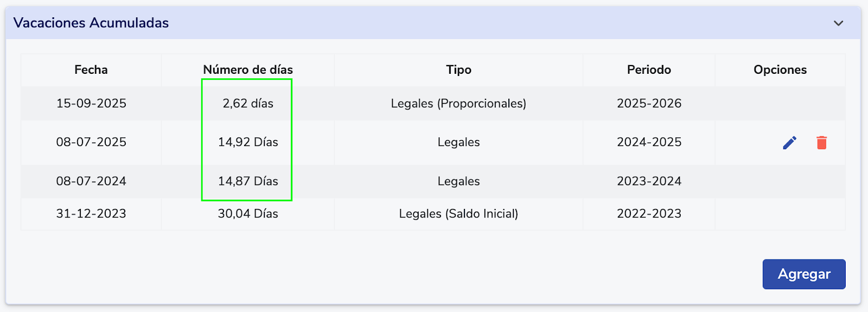Viewport: 868px width, 312px height.
Task: Click the Tipo column header
Action: tap(458, 69)
